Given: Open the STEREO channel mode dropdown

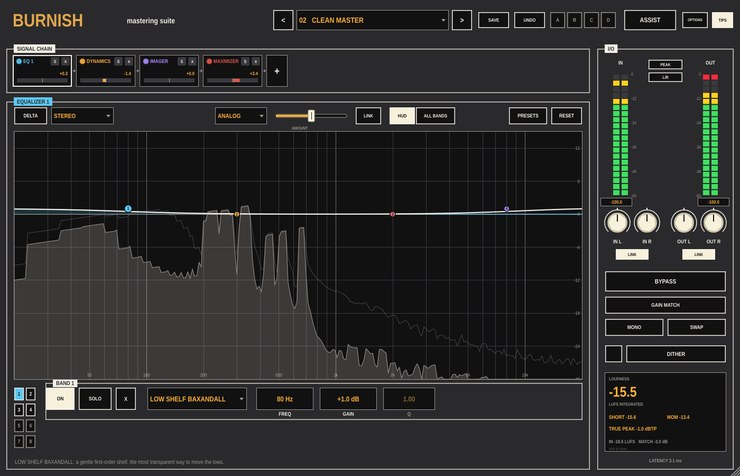Looking at the screenshot, I should [82, 116].
